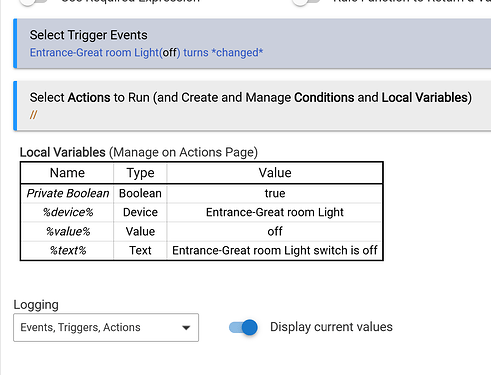Click the Display current values label
Viewport: 491px width, 375px height.
pyautogui.click(x=331, y=327)
